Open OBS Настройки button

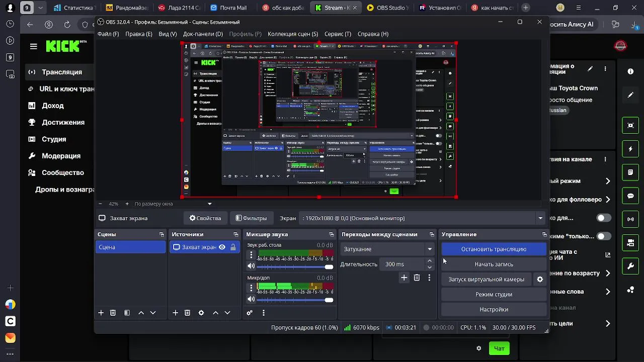point(494,309)
